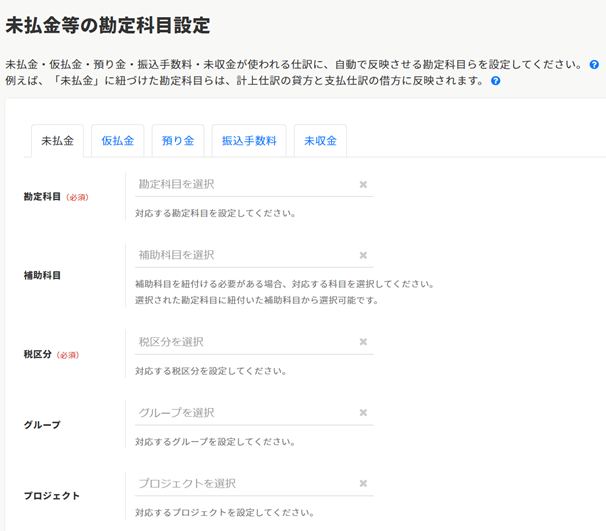
Task: Expand the プロジェクトを選択 dropdown
Action: point(245,484)
